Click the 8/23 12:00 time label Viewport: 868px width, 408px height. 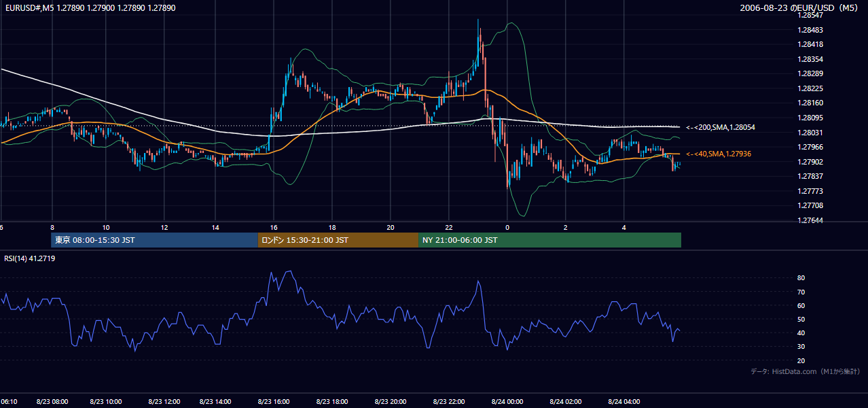pos(163,402)
